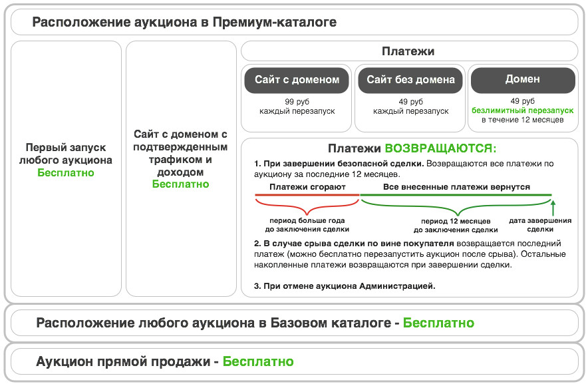Click the 'Сайт с доменом' dark button
Image resolution: width=588 pixels, height=386 pixels.
point(297,80)
